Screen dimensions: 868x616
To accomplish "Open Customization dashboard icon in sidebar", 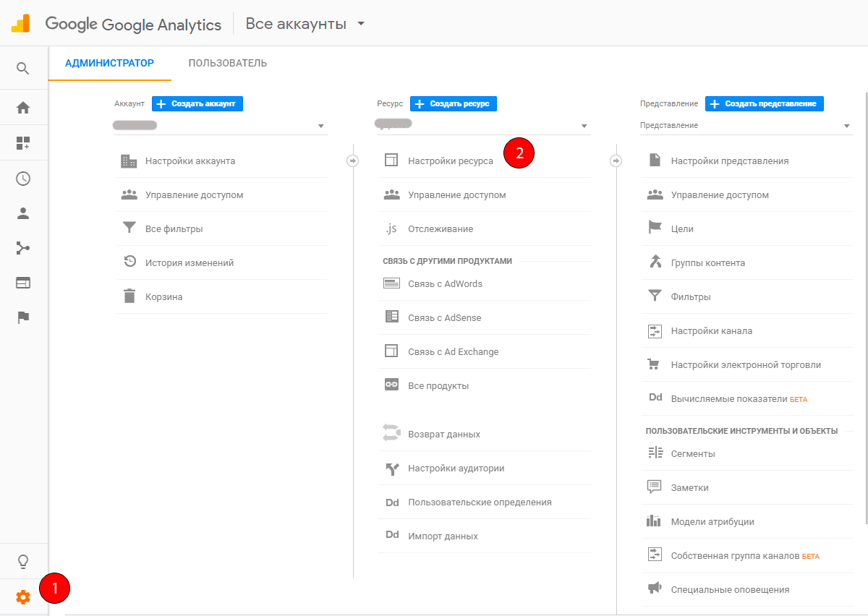I will [x=23, y=143].
